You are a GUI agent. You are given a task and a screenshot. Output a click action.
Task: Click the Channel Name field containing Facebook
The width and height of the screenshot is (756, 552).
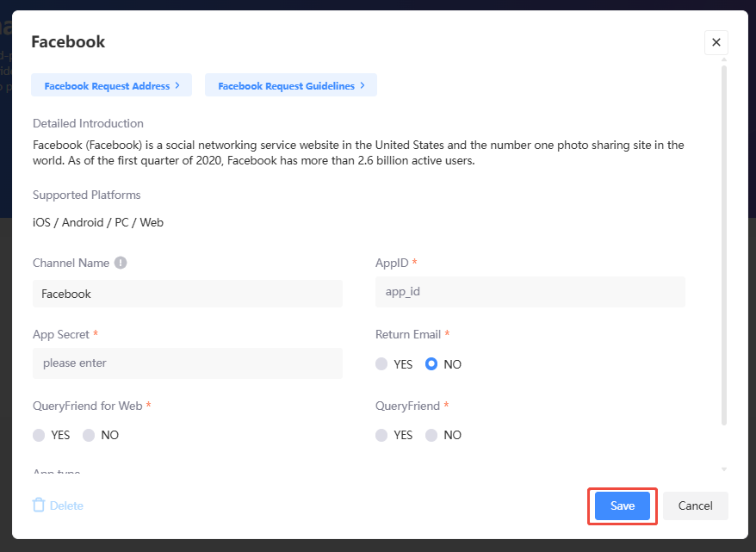[x=188, y=294]
